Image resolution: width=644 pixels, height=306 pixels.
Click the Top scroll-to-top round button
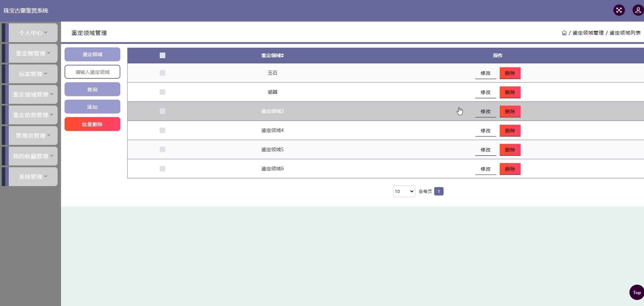[637, 292]
